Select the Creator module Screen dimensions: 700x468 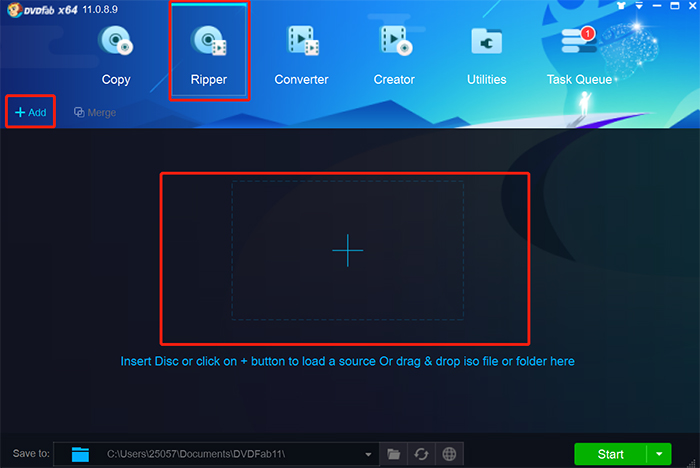(x=394, y=55)
